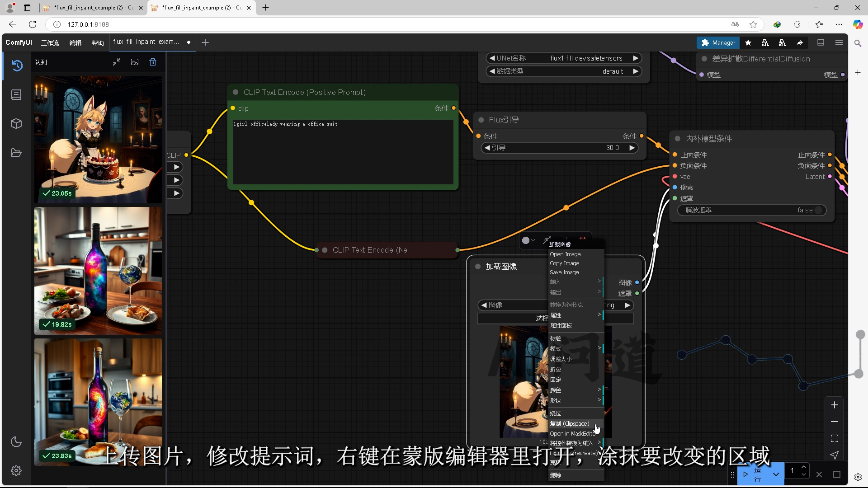Clear queue history with the trash icon
This screenshot has height=488, width=868.
(153, 62)
